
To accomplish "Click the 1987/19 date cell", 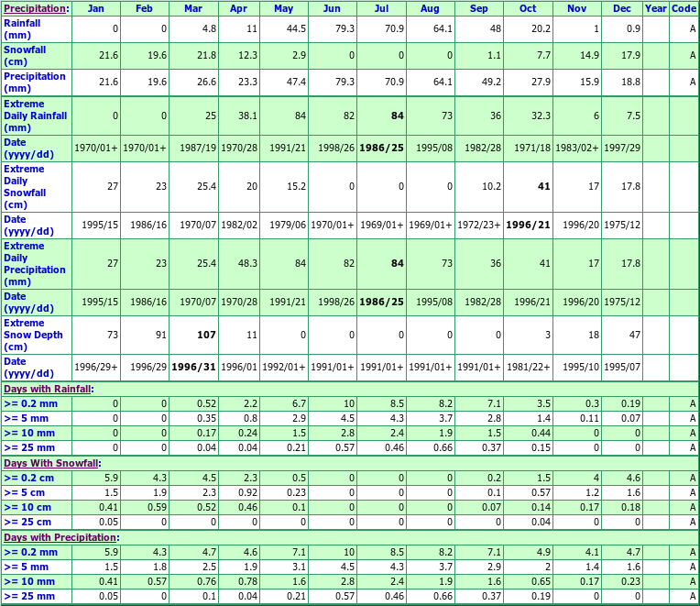I will click(198, 148).
